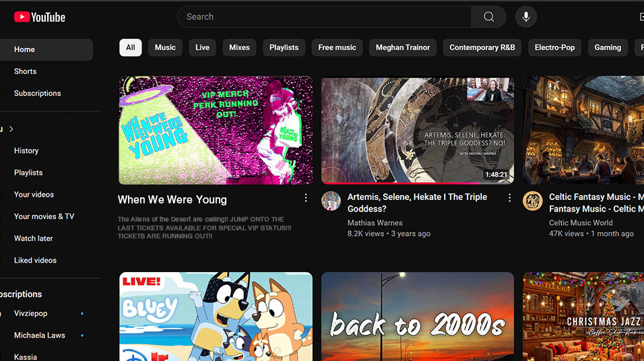Play the Artemis, Selene, Hekate video thumbnail
The height and width of the screenshot is (361, 644).
[x=417, y=130]
